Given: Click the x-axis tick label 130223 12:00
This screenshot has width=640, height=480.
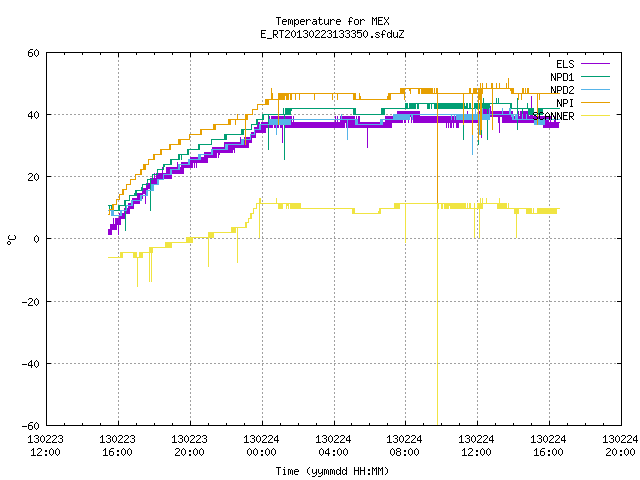Looking at the screenshot, I should click(45, 446).
